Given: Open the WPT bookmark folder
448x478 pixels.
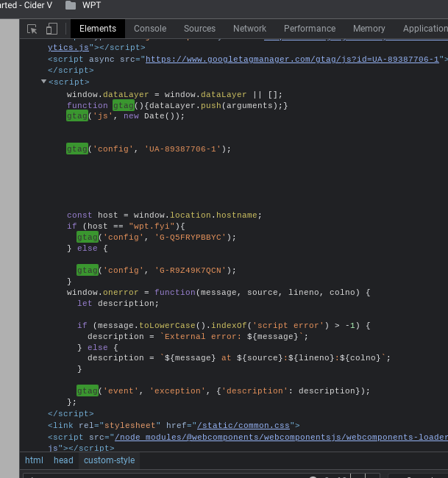Looking at the screenshot, I should (83, 5).
